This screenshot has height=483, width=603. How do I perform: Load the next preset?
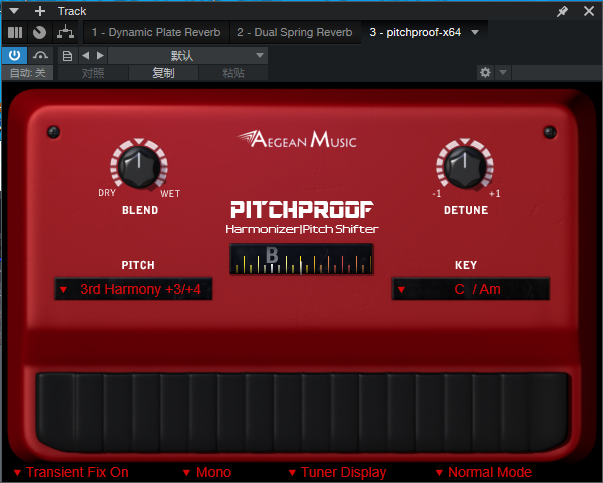pyautogui.click(x=100, y=56)
